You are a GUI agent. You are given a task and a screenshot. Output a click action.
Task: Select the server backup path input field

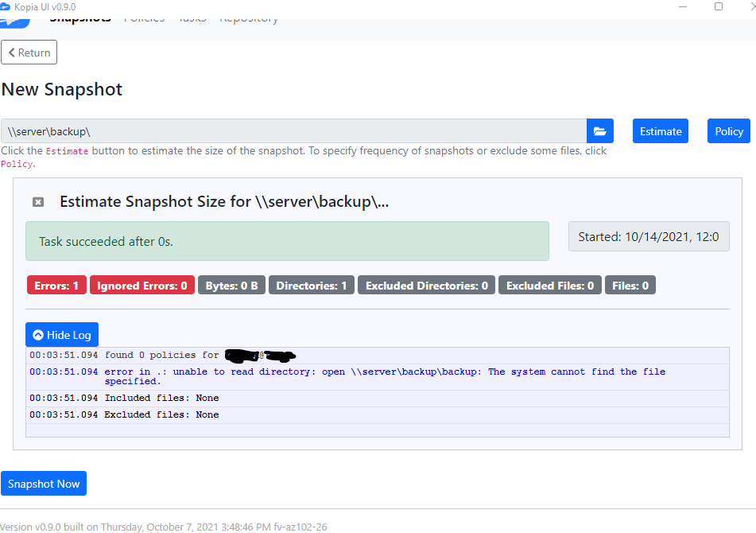tap(294, 130)
